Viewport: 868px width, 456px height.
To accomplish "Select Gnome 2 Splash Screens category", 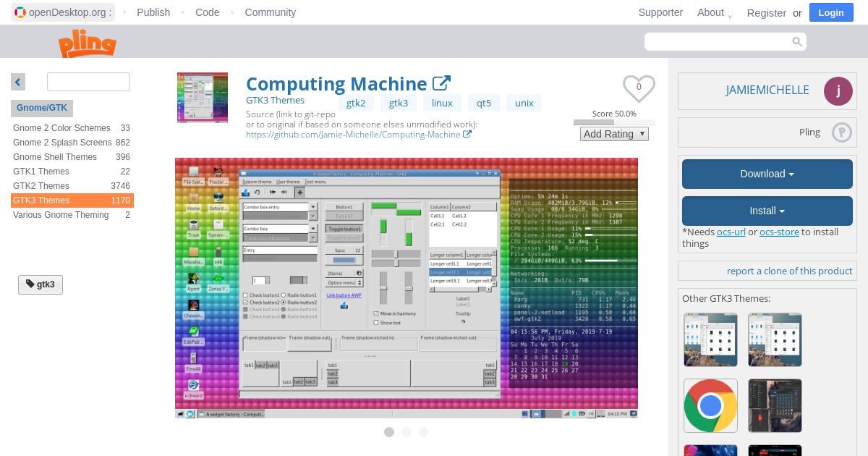I will click(x=72, y=143).
